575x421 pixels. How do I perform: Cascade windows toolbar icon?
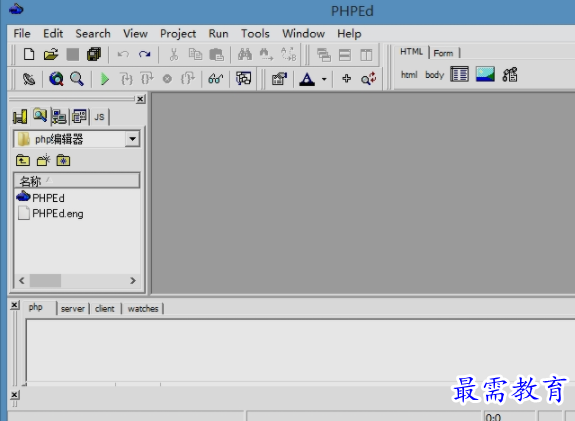coord(324,55)
